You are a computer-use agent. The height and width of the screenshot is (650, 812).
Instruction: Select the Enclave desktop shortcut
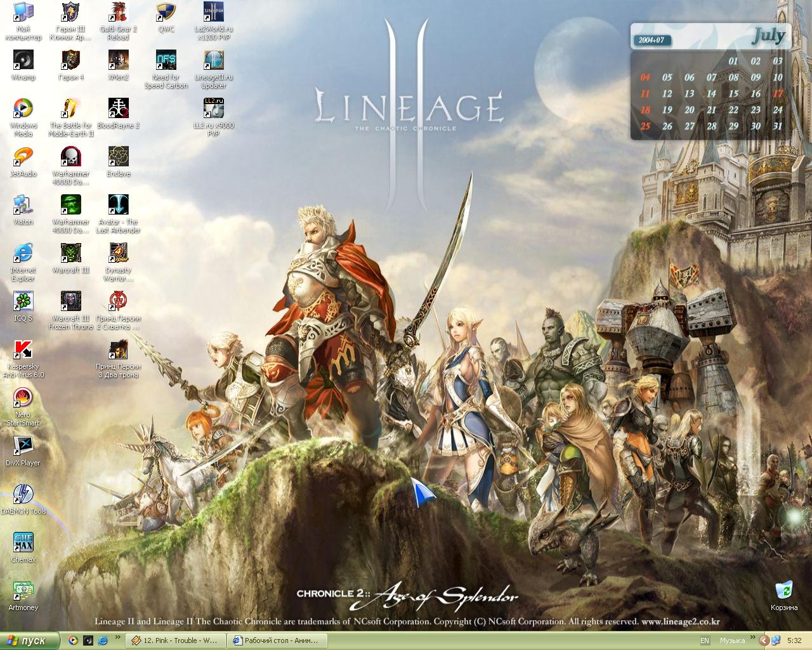click(118, 162)
